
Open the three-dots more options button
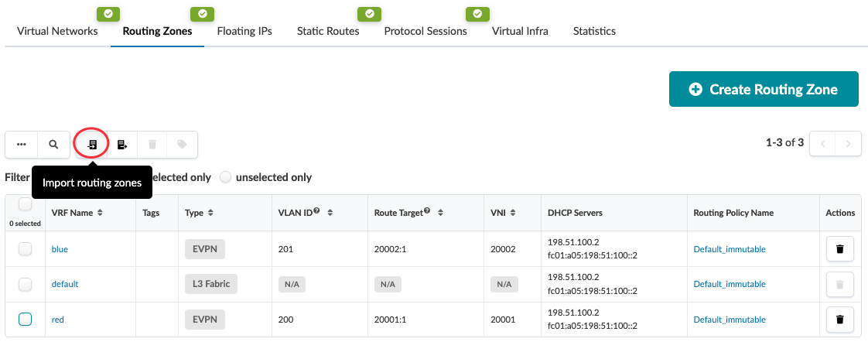pyautogui.click(x=22, y=145)
